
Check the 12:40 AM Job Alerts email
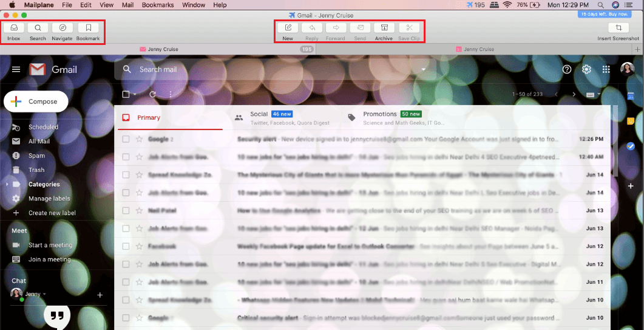point(126,157)
